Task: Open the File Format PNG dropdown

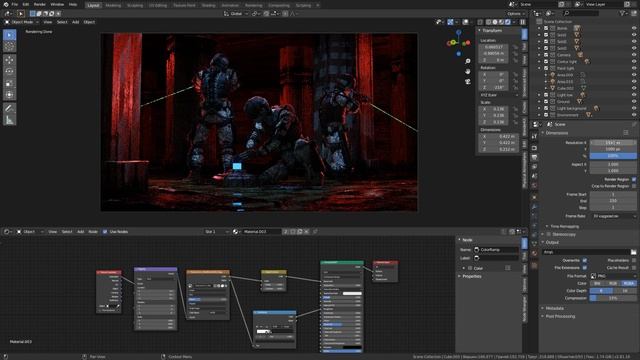Action: pos(613,276)
